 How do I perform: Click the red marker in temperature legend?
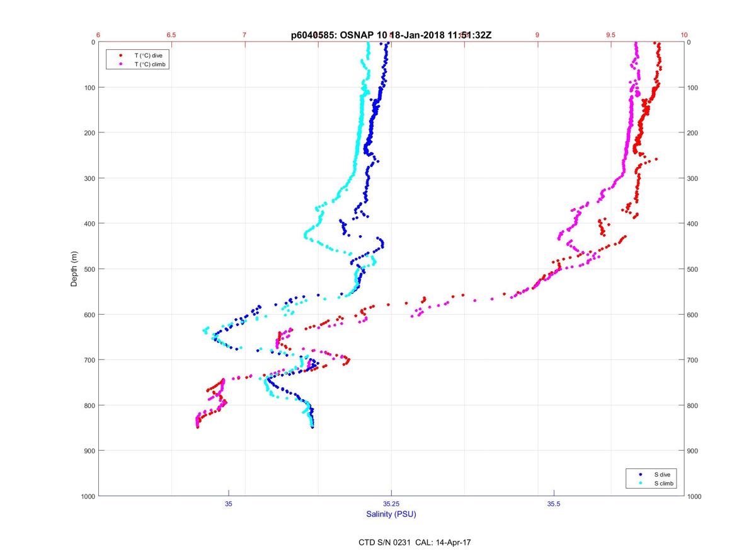(x=120, y=55)
